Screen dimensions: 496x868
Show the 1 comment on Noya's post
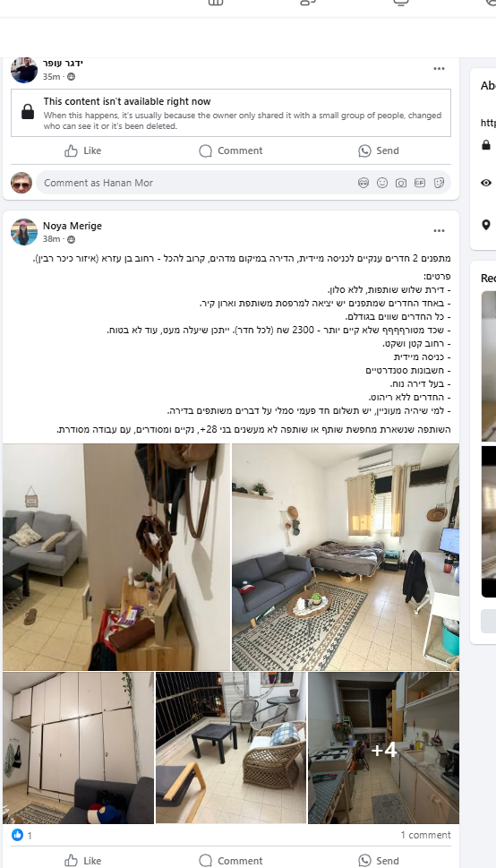[425, 835]
